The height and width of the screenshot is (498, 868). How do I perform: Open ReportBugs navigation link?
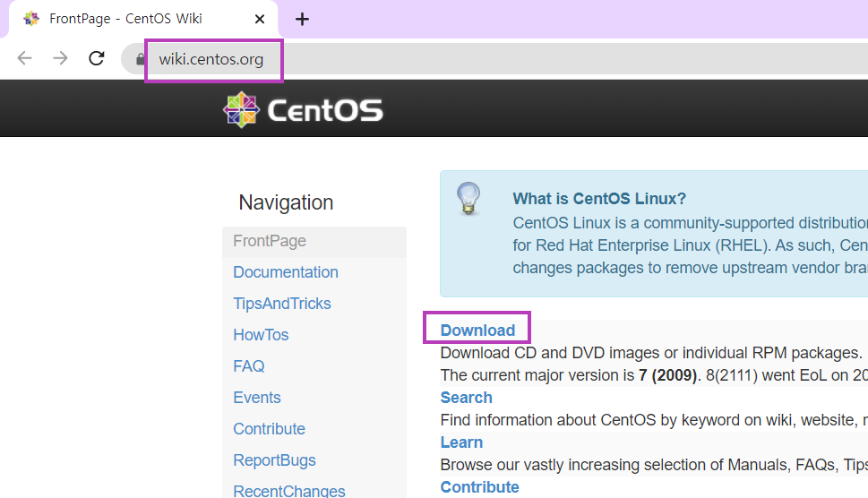275,460
